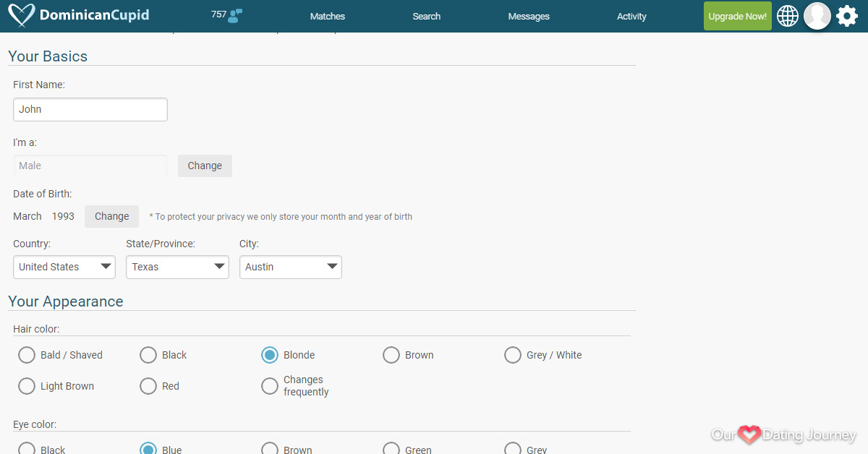Select Bald / Shaved hair color
Screen dimensions: 868x454
point(27,355)
